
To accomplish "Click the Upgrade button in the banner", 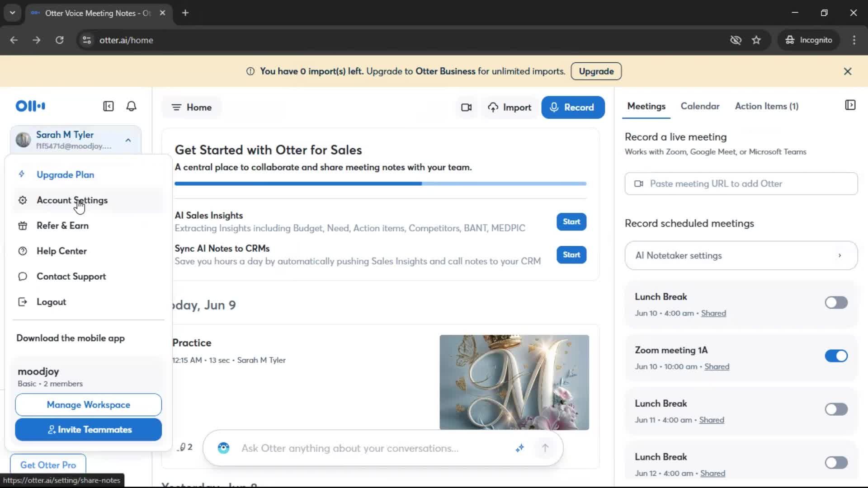I will 596,71.
